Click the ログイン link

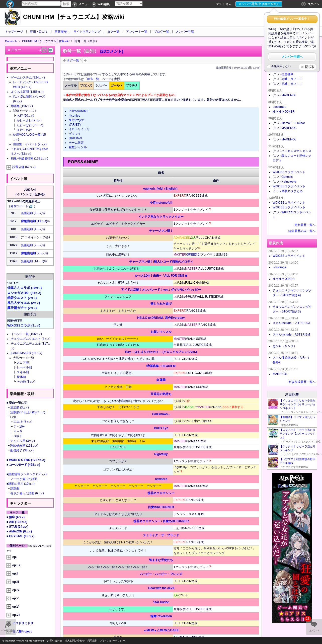(x=313, y=4)
